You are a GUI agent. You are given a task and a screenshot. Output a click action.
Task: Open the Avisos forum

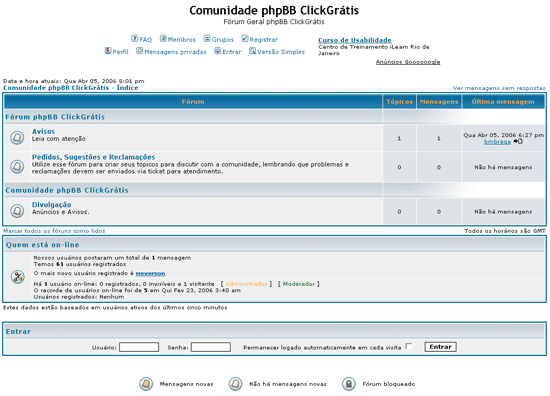(43, 131)
